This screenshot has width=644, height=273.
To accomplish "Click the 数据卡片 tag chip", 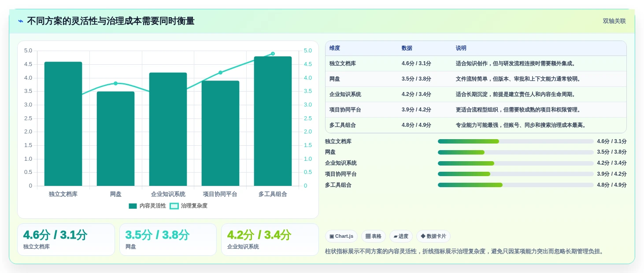I will [433, 236].
